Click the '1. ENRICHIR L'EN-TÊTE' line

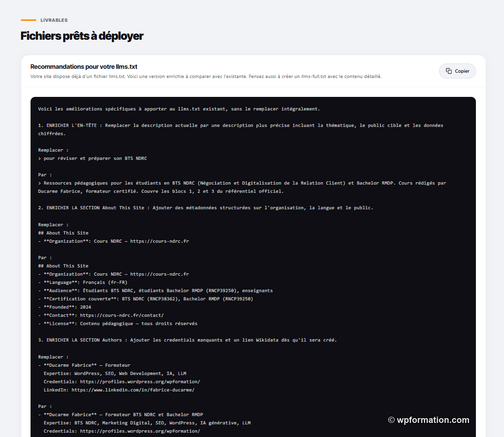point(240,125)
